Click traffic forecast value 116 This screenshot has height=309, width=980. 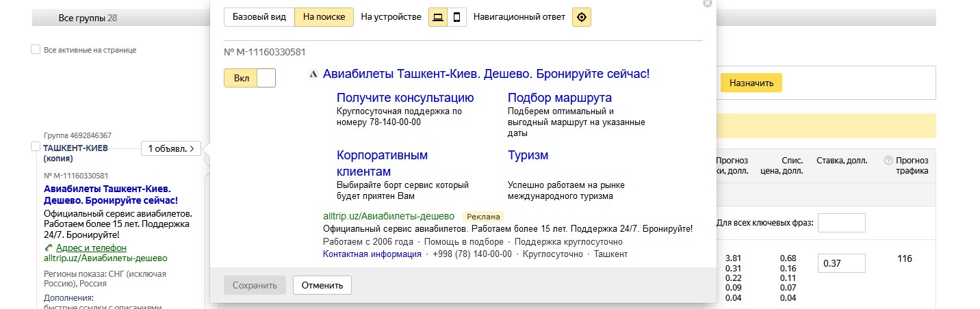[905, 258]
